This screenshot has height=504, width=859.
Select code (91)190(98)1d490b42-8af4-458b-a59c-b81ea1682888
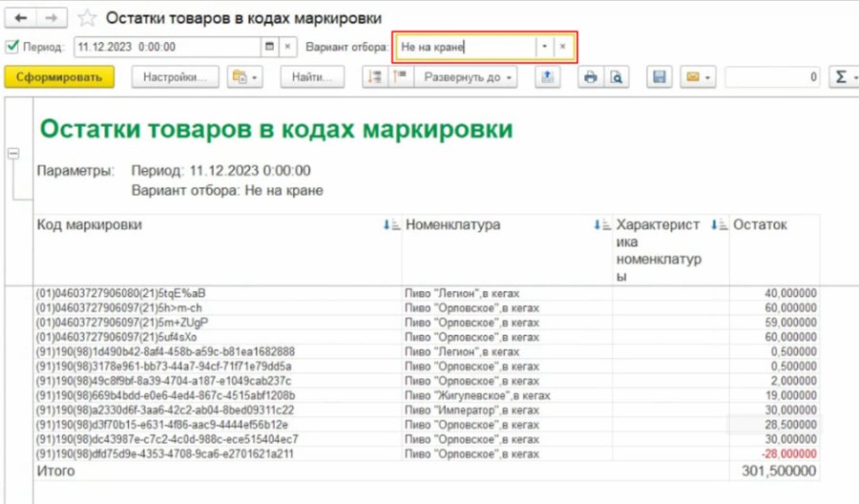[165, 351]
